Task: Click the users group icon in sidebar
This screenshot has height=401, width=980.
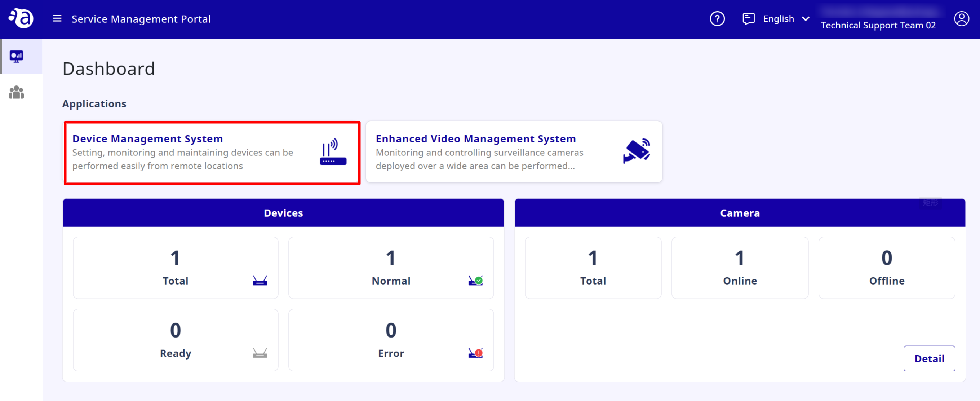Action: coord(16,92)
